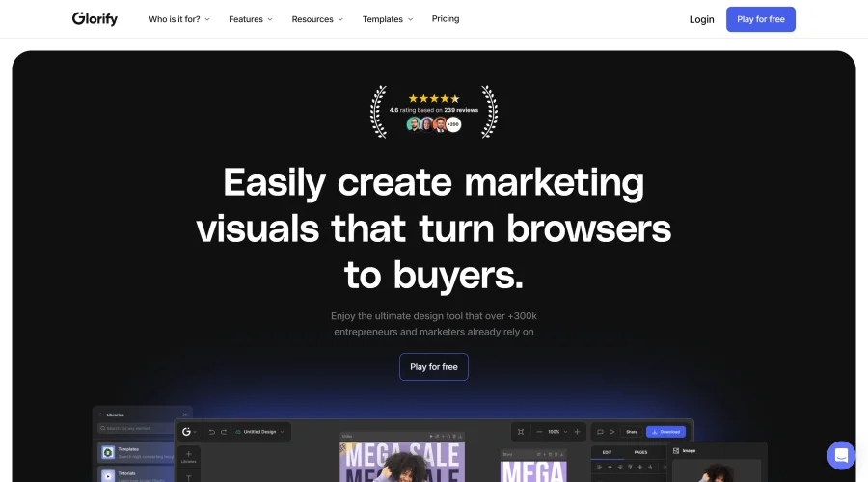This screenshot has width=868, height=482.
Task: Open the 'Untitled Design' name dropdown
Action: (x=259, y=432)
